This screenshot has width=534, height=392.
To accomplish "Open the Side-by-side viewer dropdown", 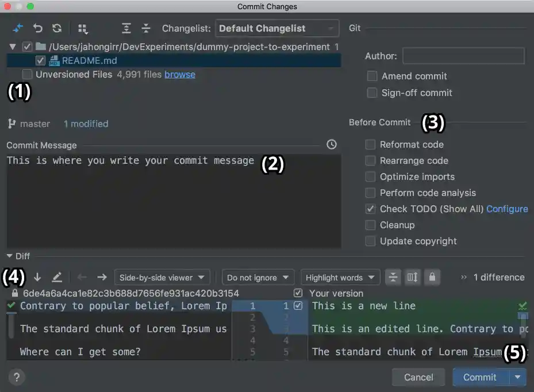I will (162, 277).
